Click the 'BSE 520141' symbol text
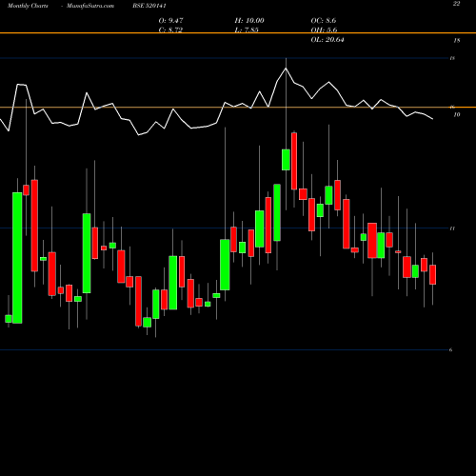Screen dimensions: 476x476 (x=149, y=6)
